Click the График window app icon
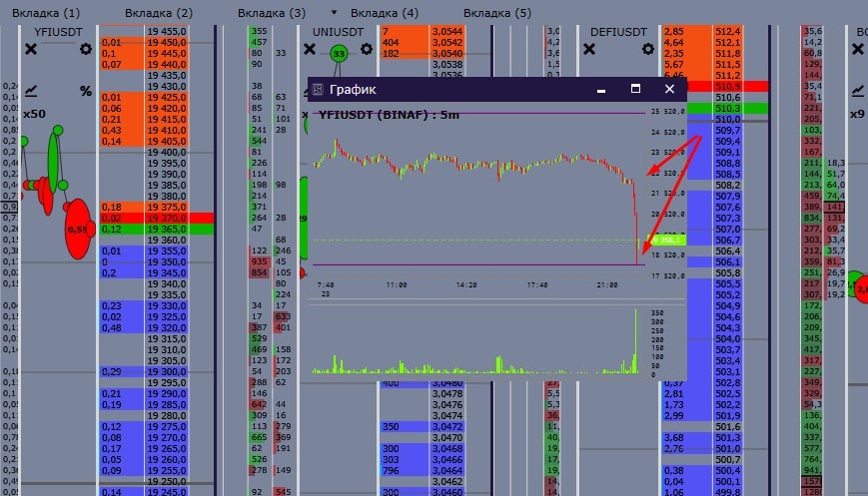This screenshot has width=868, height=496. pos(318,89)
